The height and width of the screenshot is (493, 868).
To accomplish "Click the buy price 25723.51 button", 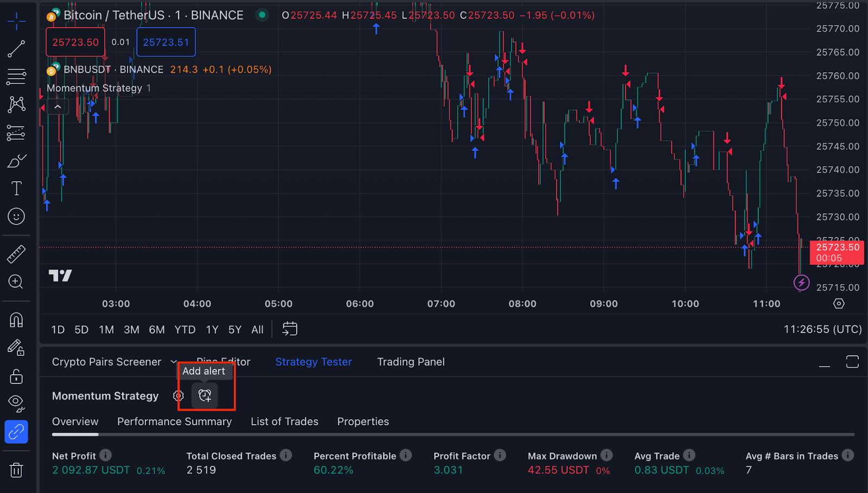I will click(166, 42).
